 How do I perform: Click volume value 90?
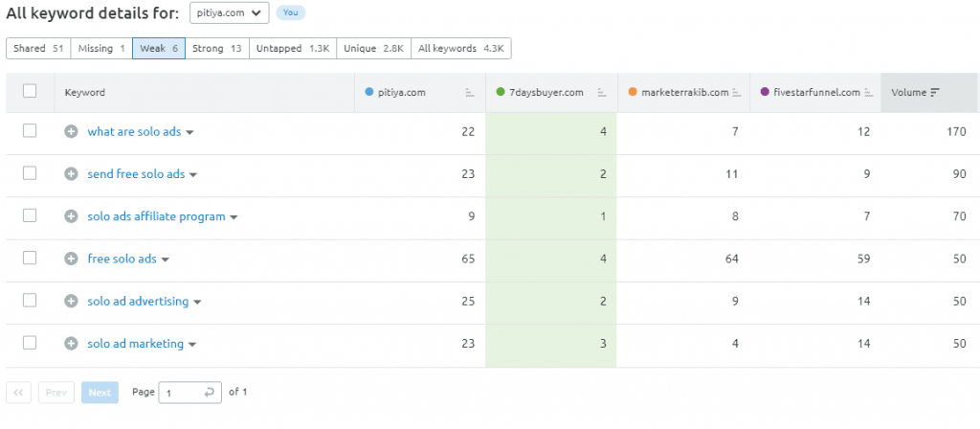[x=959, y=174]
